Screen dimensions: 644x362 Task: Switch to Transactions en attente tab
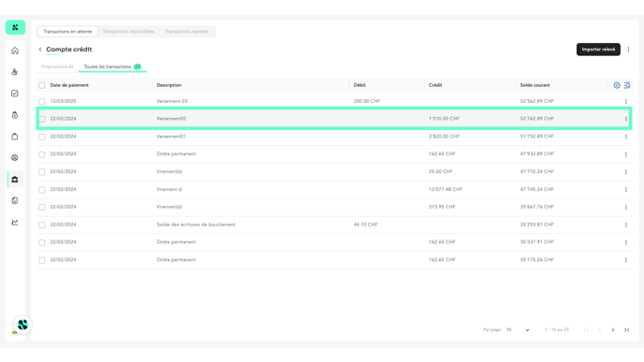coord(67,31)
